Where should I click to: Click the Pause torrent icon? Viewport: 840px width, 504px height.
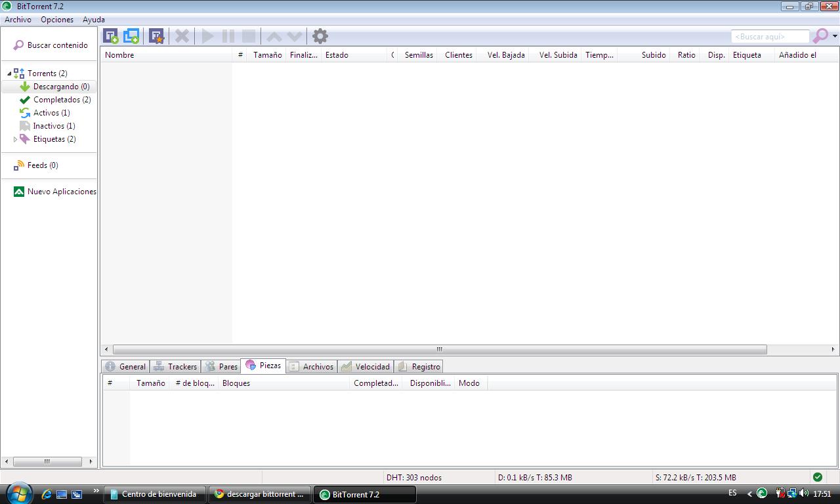click(228, 36)
